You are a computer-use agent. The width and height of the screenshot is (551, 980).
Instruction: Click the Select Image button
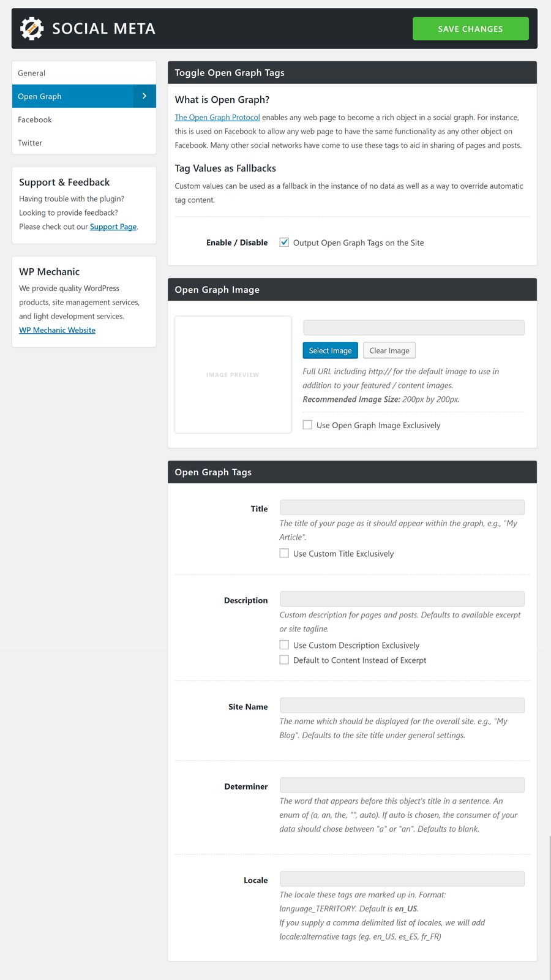pos(330,350)
